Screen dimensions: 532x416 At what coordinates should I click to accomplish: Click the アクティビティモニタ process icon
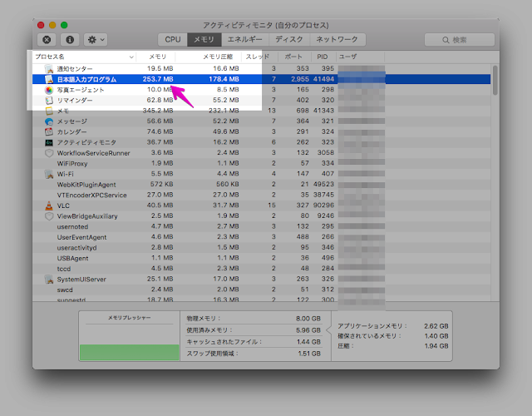pyautogui.click(x=49, y=142)
